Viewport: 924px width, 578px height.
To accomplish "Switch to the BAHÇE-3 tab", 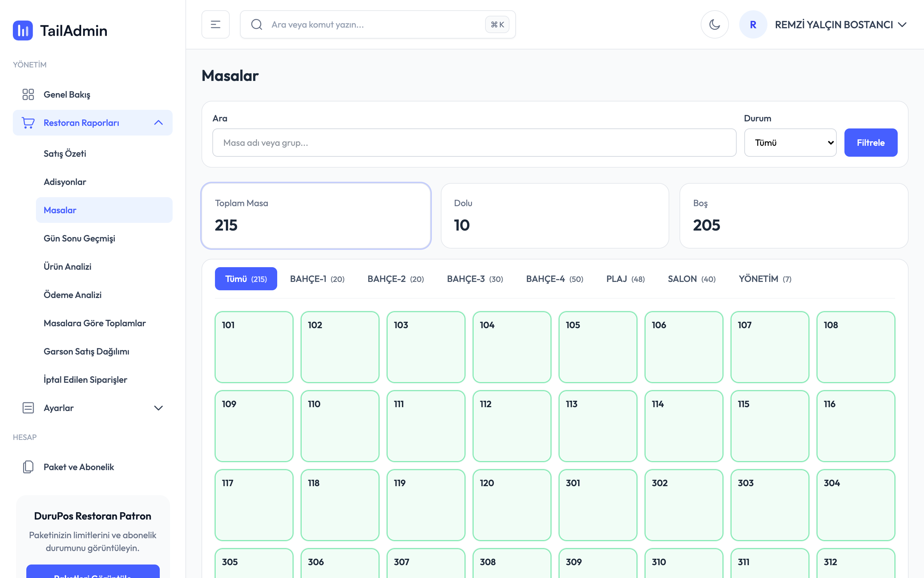I will coord(475,279).
